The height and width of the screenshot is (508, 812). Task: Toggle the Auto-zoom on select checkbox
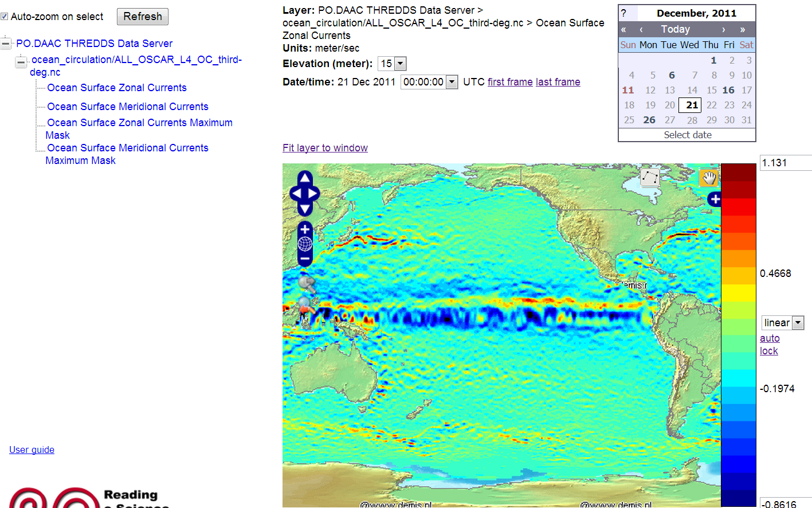5,17
